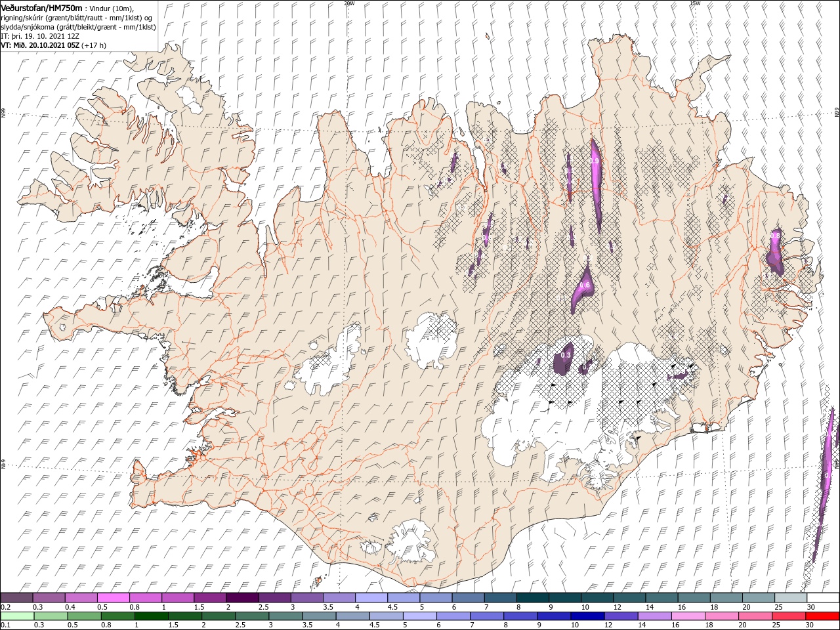Pick the upper legend dark purple swatch at 2
The height and width of the screenshot is (630, 840).
tap(241, 598)
